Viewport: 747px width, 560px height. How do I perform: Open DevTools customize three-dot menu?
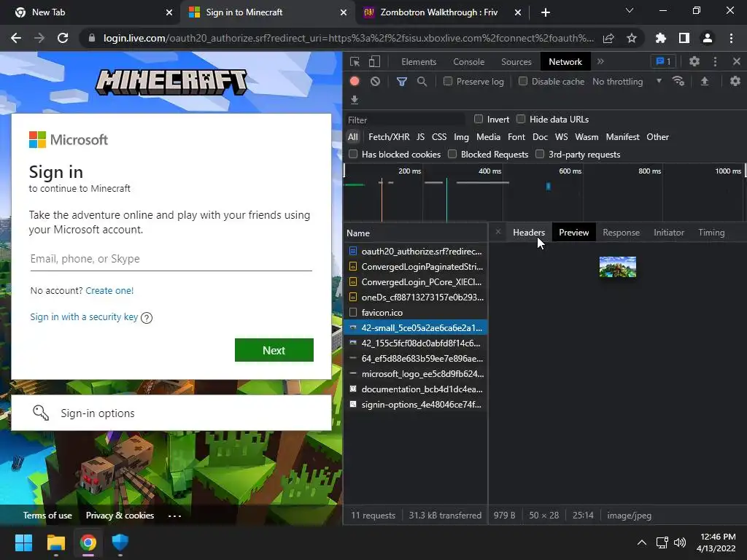pyautogui.click(x=715, y=61)
